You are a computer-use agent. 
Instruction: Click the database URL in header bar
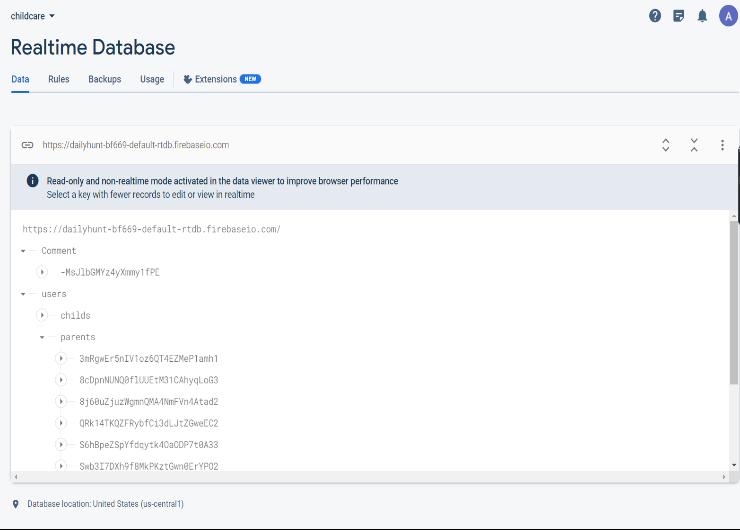click(x=136, y=145)
